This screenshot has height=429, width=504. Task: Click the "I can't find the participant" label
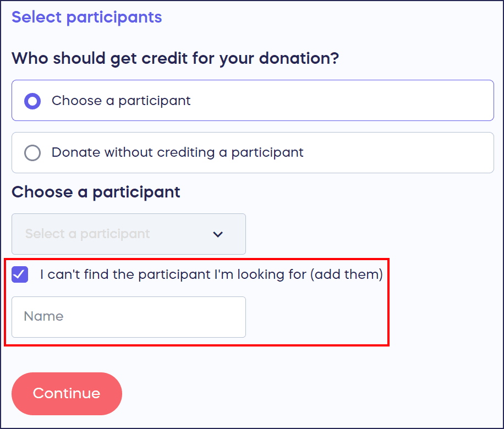172,274
